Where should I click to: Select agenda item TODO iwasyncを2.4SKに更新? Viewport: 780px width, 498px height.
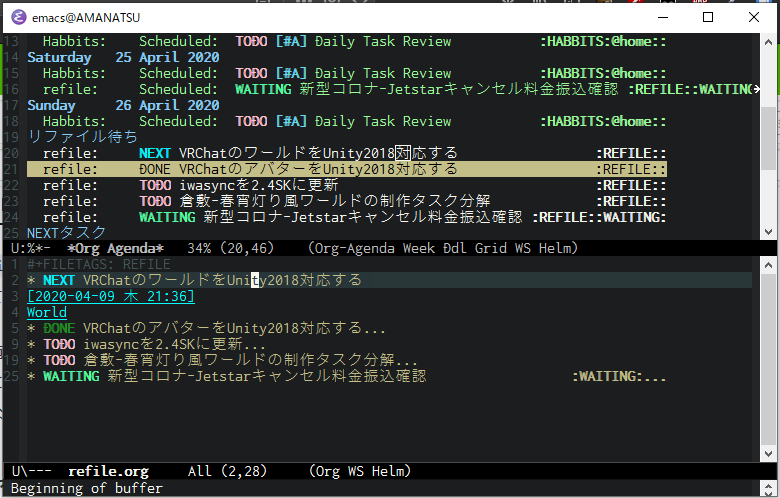point(347,185)
